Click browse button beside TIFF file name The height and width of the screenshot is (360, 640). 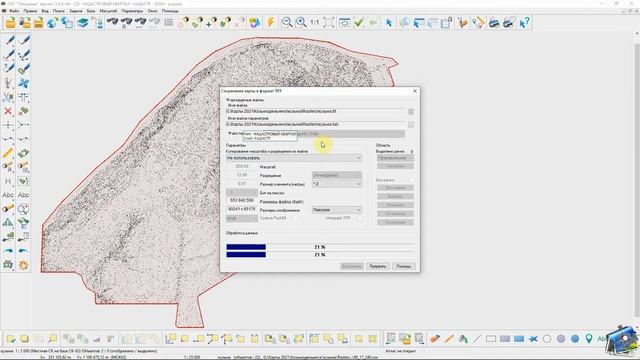coord(411,111)
